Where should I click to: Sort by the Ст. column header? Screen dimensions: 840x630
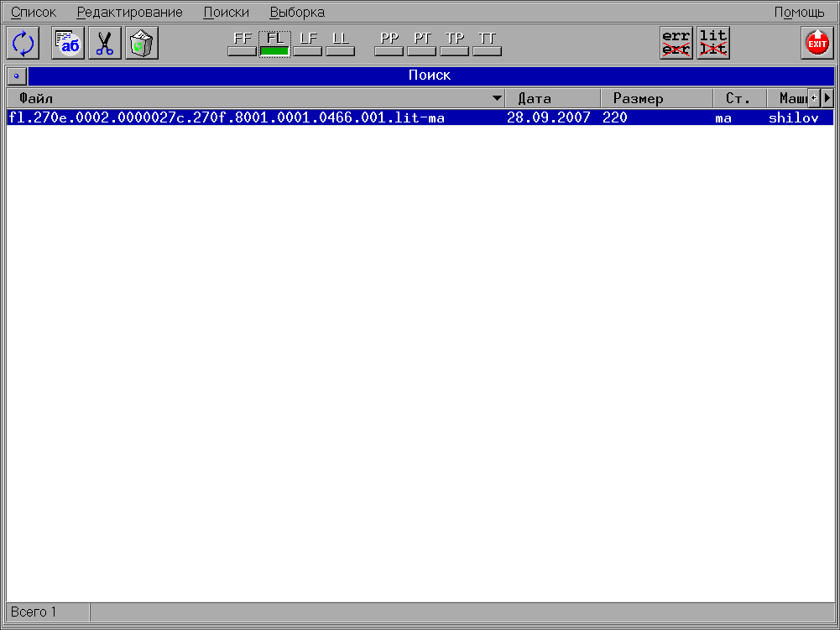point(740,99)
